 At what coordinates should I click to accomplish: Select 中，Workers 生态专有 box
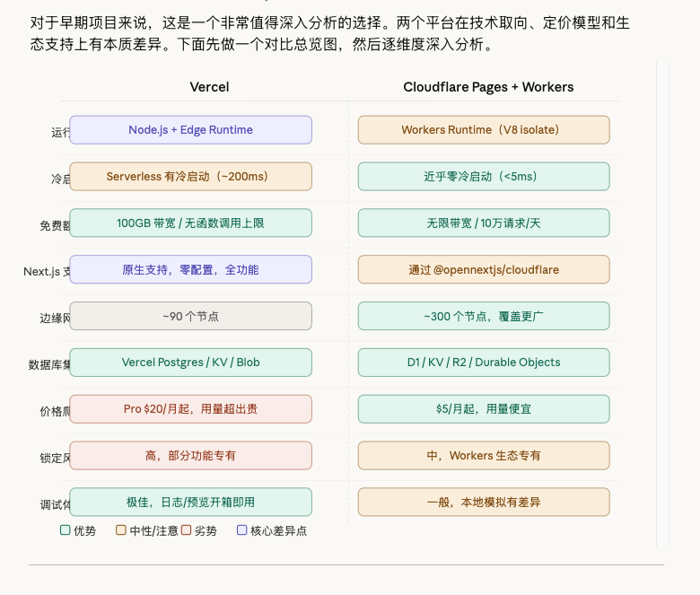point(484,456)
